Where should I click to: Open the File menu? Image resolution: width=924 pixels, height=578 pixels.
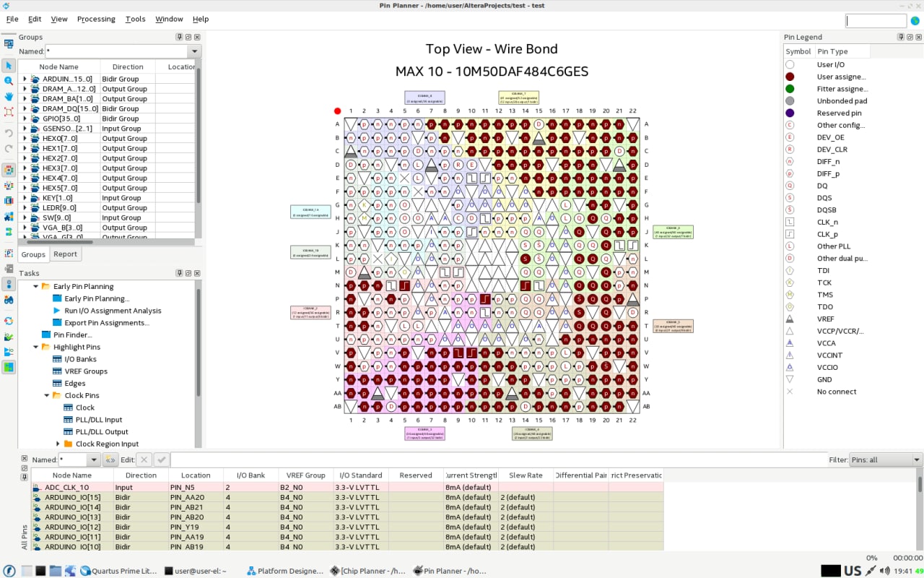12,19
